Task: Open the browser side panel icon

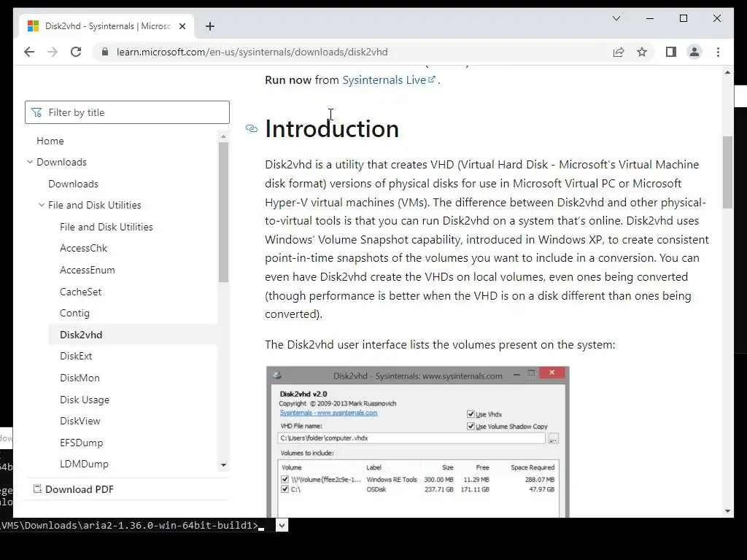Action: [671, 52]
